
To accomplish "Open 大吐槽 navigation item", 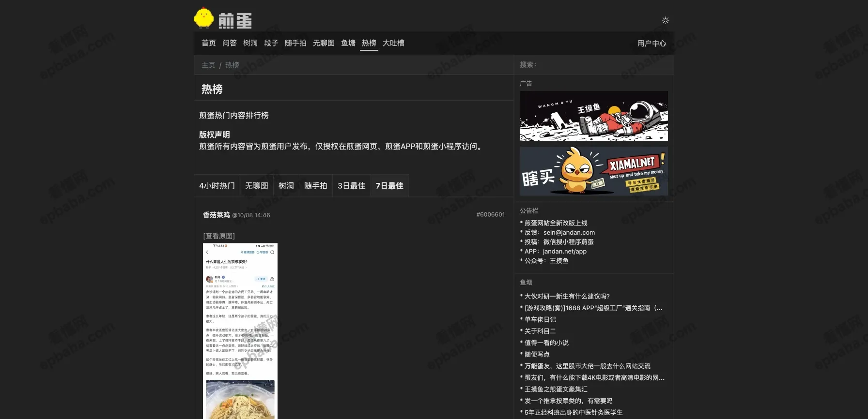I will [x=393, y=43].
